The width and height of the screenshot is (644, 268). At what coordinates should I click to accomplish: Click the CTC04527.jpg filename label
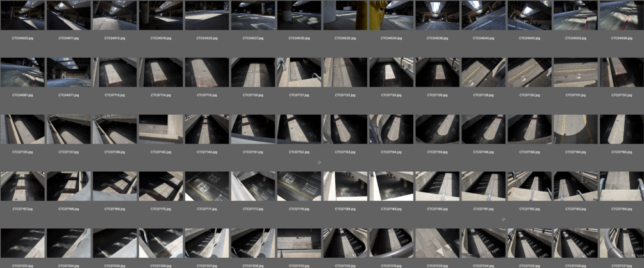tap(253, 38)
